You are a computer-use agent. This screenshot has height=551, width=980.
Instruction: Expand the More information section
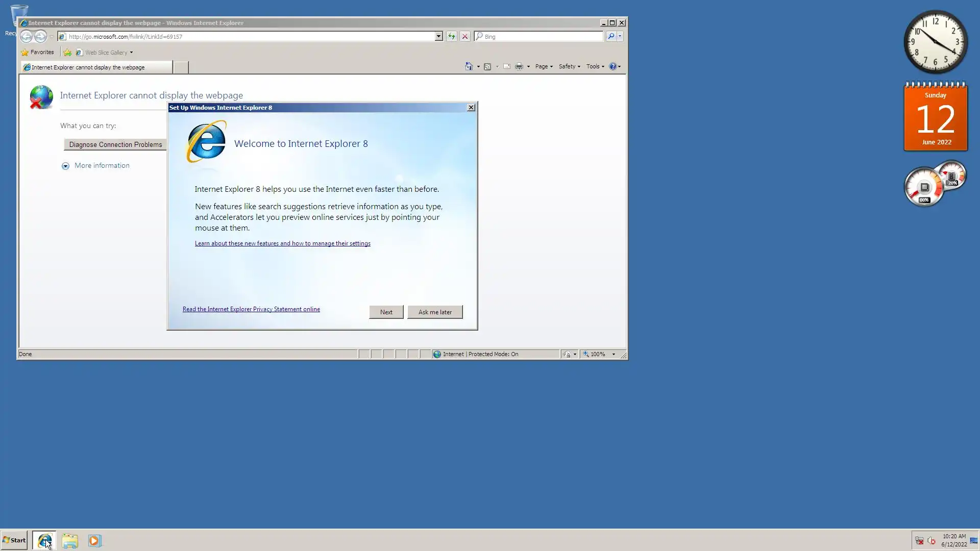65,166
